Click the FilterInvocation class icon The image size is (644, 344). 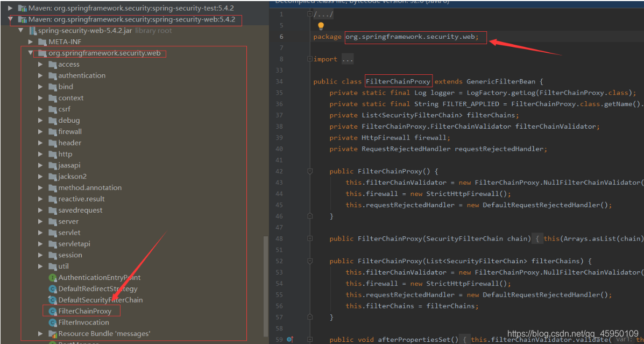pyautogui.click(x=52, y=322)
